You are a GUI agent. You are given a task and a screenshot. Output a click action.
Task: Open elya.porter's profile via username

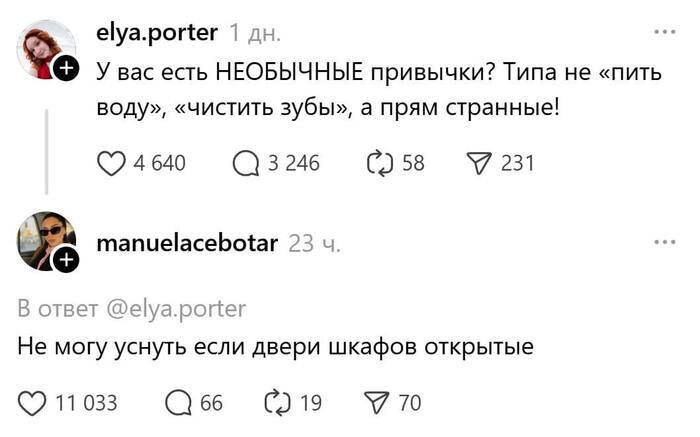tap(156, 33)
